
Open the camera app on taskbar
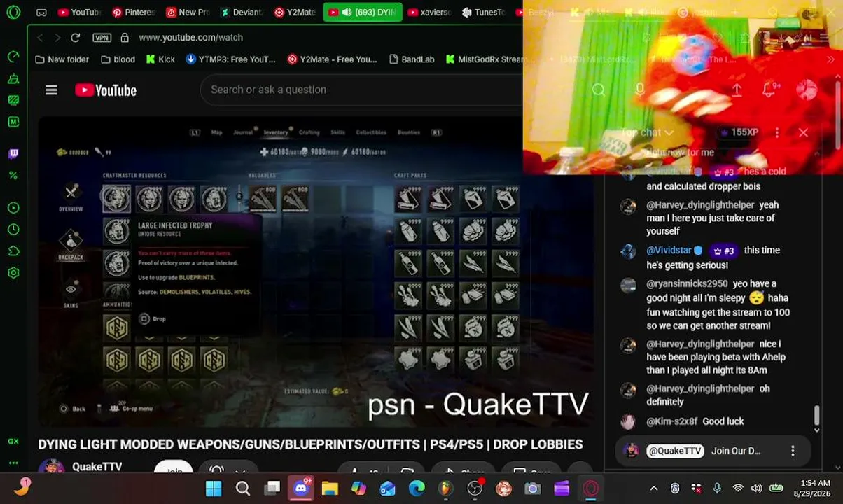pyautogui.click(x=532, y=489)
